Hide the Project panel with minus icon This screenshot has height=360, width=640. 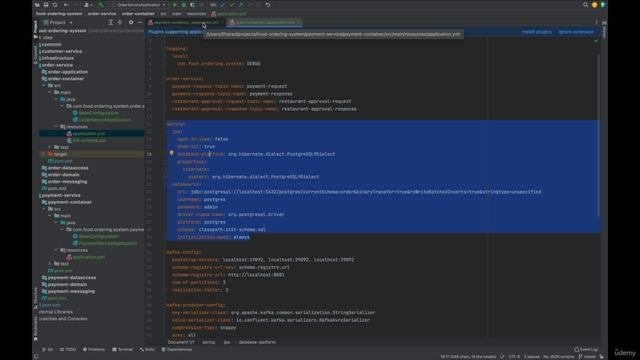click(x=140, y=22)
